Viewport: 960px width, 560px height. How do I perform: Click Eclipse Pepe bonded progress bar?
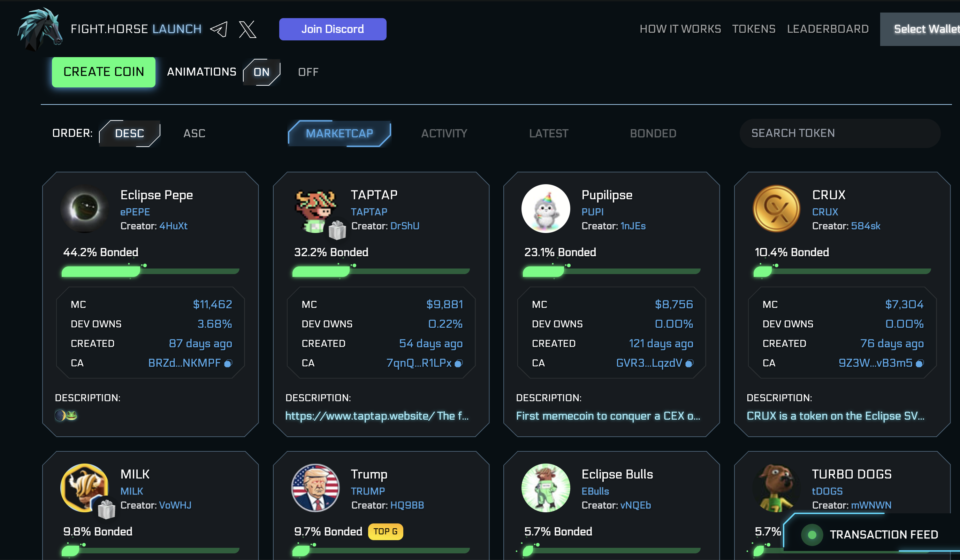pyautogui.click(x=151, y=271)
